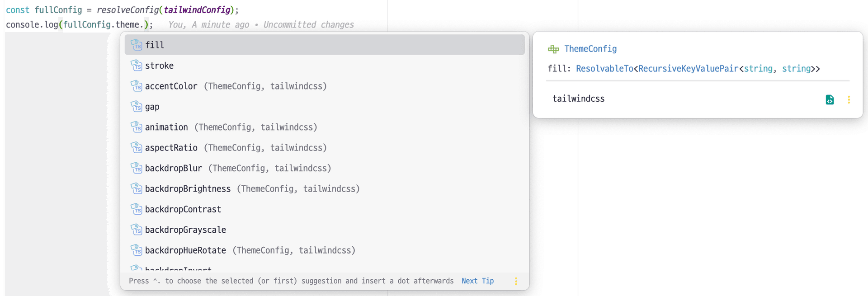Image resolution: width=868 pixels, height=296 pixels.
Task: Click tailwindConfig argument in the editor
Action: pyautogui.click(x=197, y=10)
